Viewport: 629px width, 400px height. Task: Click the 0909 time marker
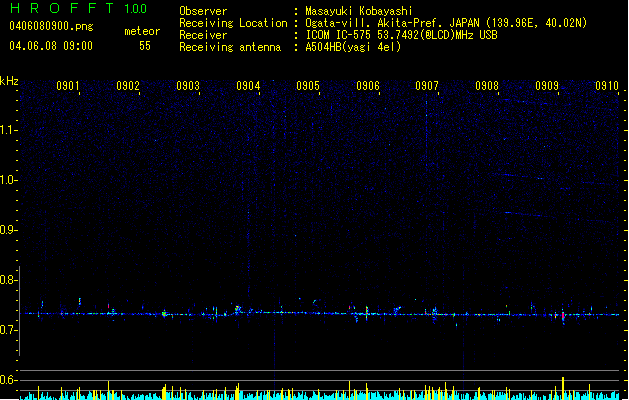[547, 86]
